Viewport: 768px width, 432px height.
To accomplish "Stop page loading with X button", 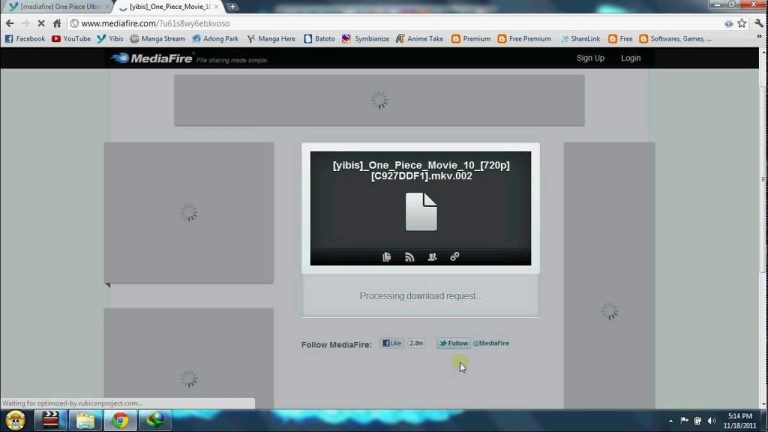I will tap(41, 23).
